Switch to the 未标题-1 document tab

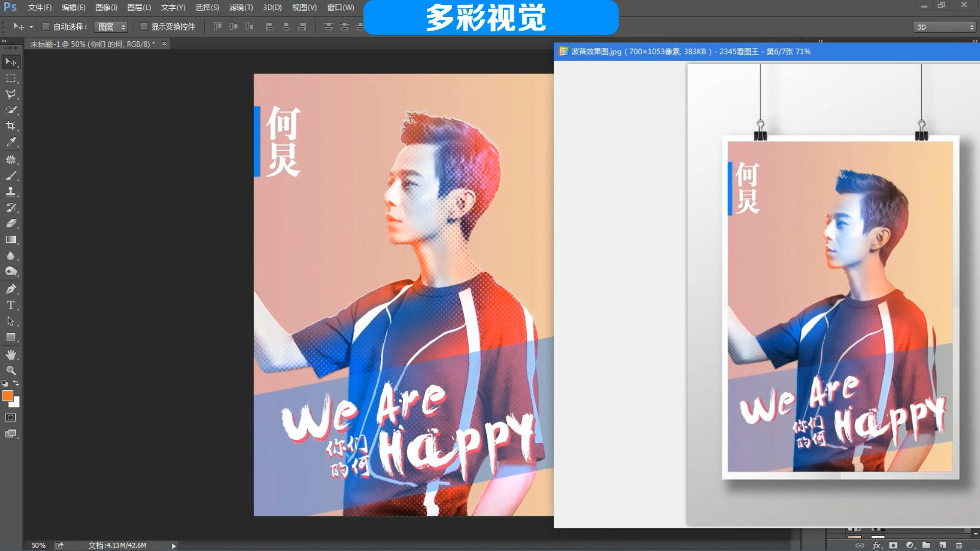coord(92,44)
